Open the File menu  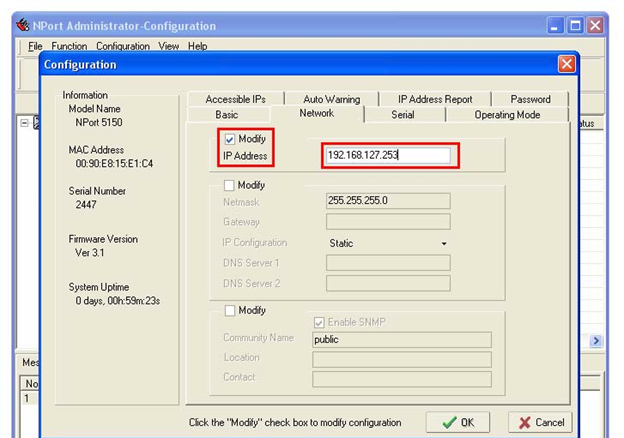click(35, 46)
